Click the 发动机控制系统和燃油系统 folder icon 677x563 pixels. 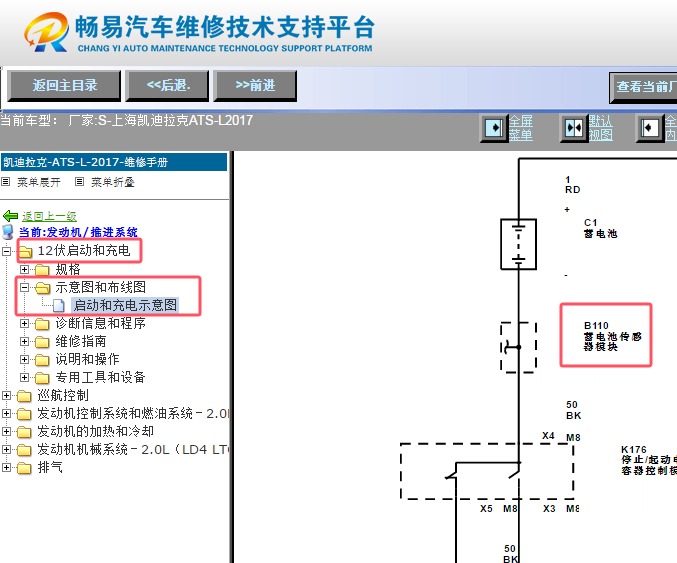coord(24,414)
